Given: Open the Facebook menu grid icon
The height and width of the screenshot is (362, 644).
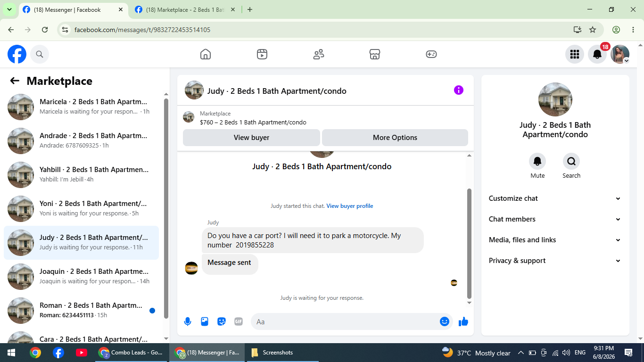Looking at the screenshot, I should click(x=575, y=54).
